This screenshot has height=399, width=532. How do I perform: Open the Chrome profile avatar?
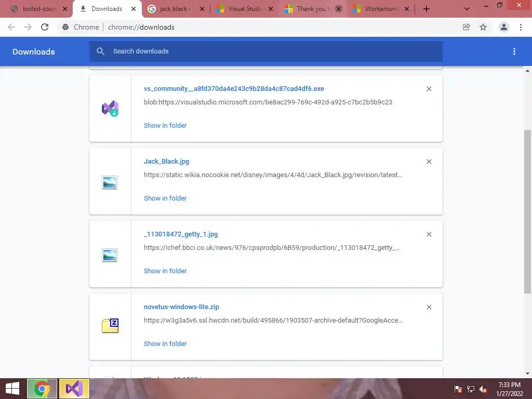[504, 27]
